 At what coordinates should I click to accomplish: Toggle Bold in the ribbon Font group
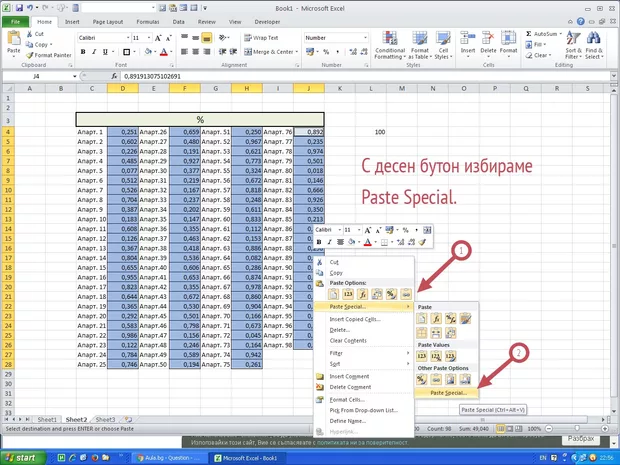(x=83, y=52)
